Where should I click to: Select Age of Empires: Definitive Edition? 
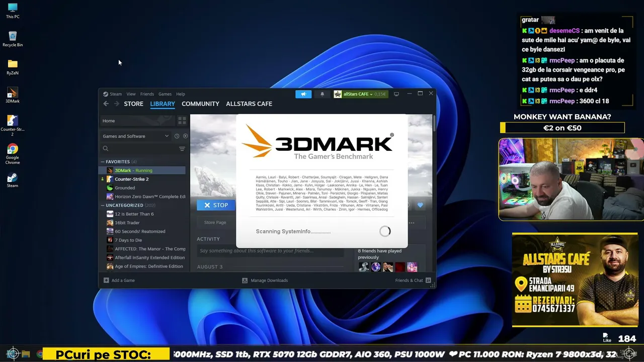pos(142,266)
